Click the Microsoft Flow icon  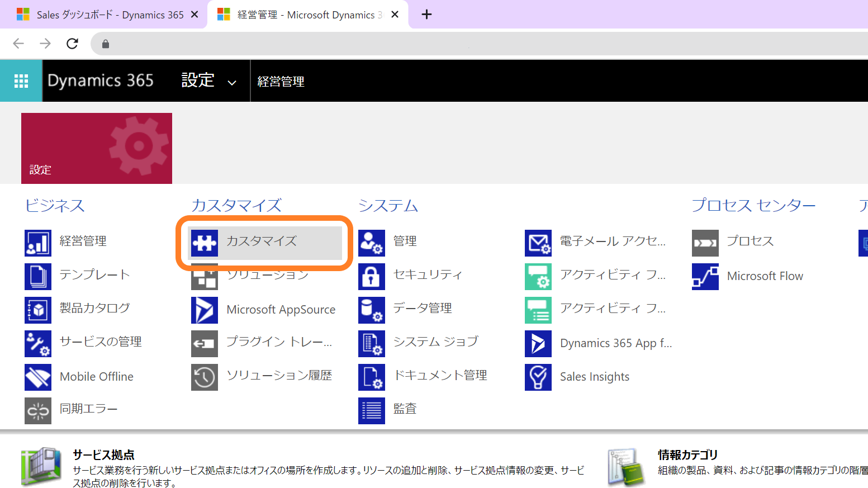coord(705,277)
